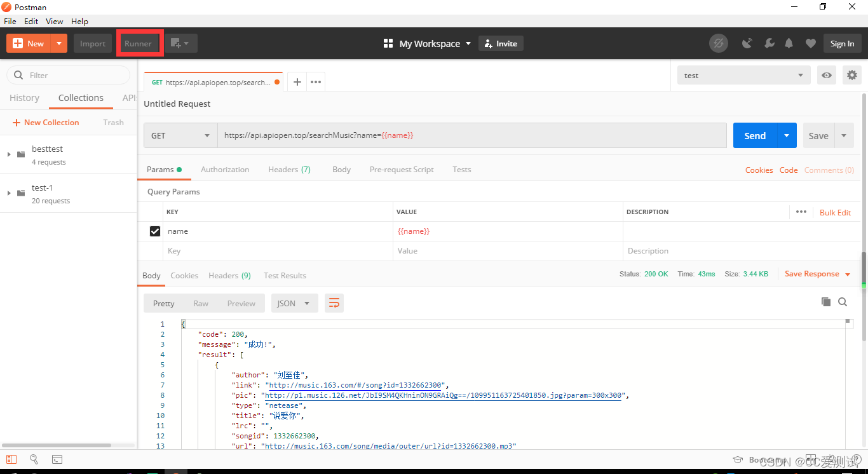Image resolution: width=868 pixels, height=474 pixels.
Task: Open the Save button dropdown arrow
Action: point(844,135)
